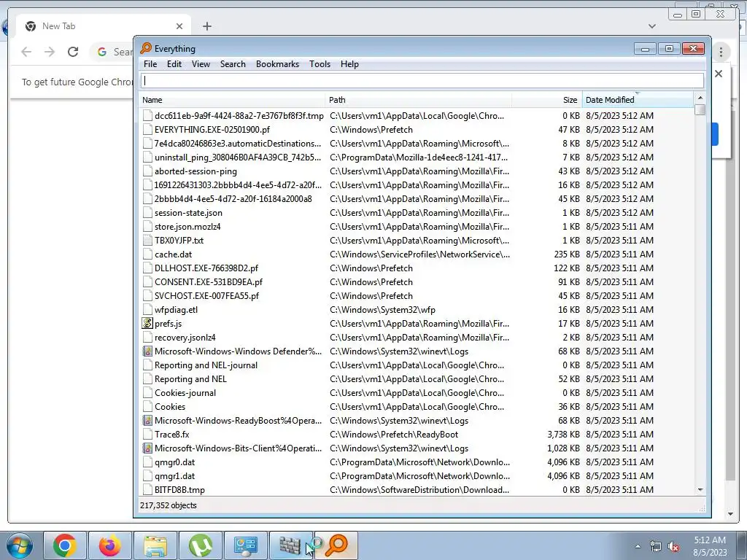The image size is (747, 560).
Task: Sort results by Size column header
Action: 547,100
